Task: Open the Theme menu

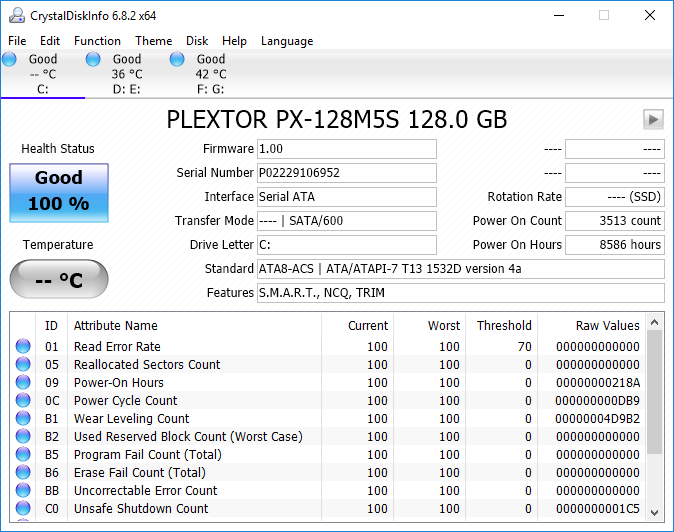Action: (x=153, y=41)
